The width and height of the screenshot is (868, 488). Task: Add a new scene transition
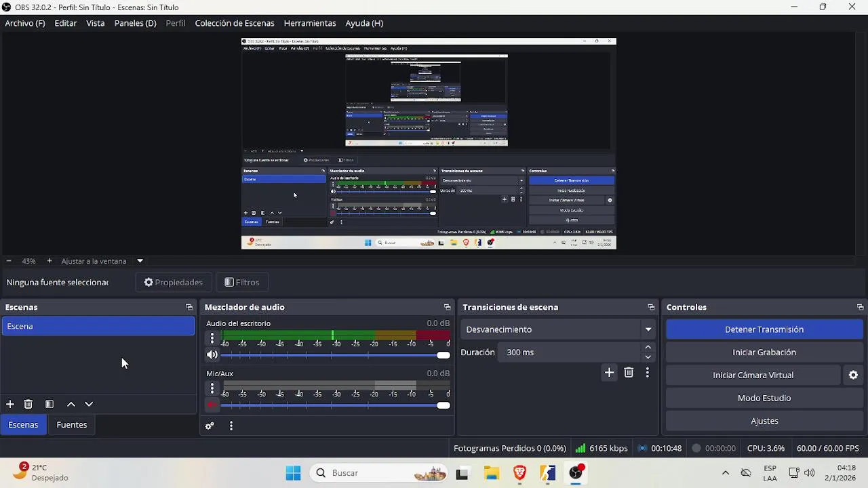tap(609, 372)
